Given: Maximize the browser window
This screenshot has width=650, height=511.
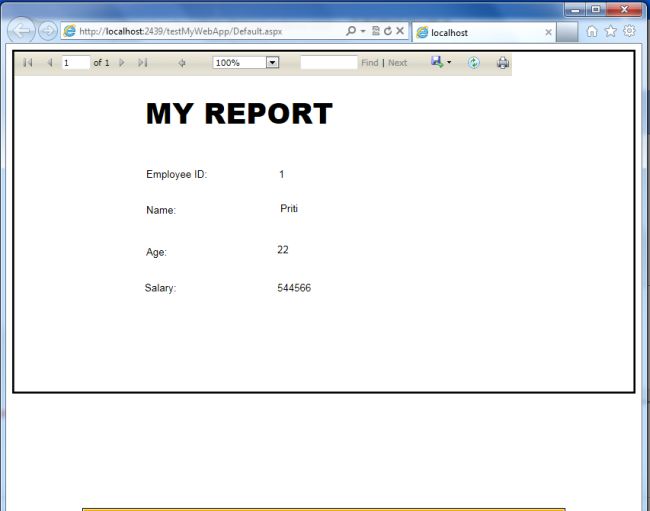Looking at the screenshot, I should pyautogui.click(x=596, y=10).
